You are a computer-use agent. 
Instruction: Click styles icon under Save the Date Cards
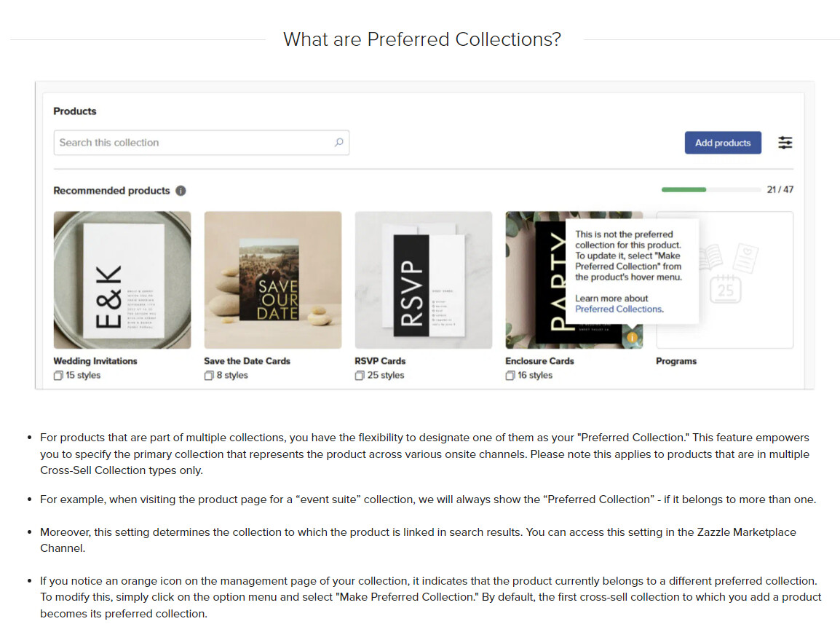pos(209,376)
